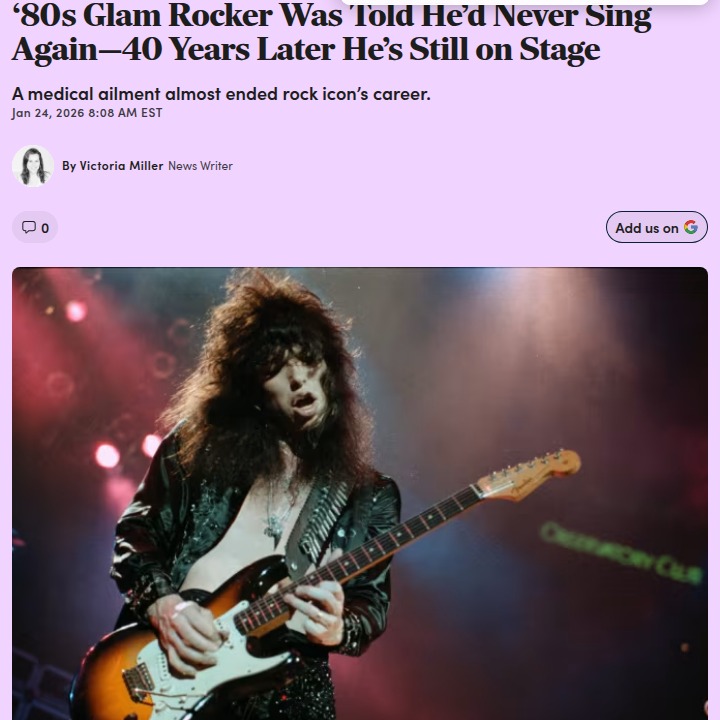Open Victoria Miller's author profile link

[x=121, y=166]
